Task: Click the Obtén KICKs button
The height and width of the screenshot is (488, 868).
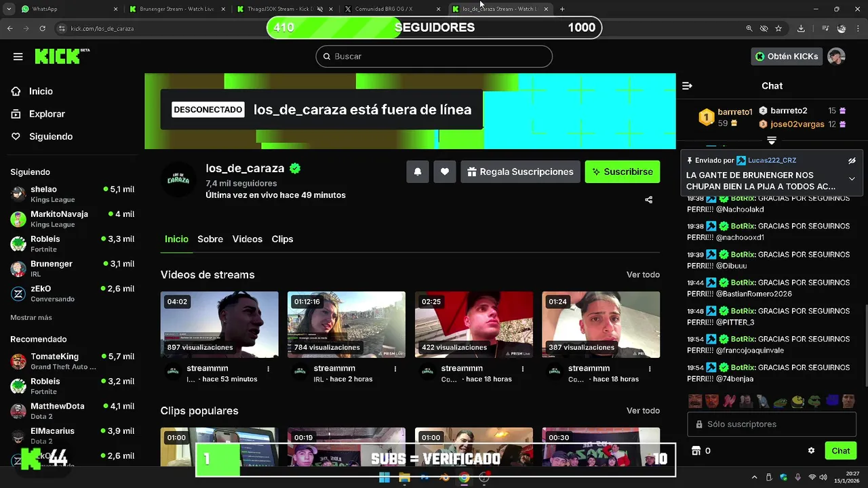Action: click(x=787, y=56)
